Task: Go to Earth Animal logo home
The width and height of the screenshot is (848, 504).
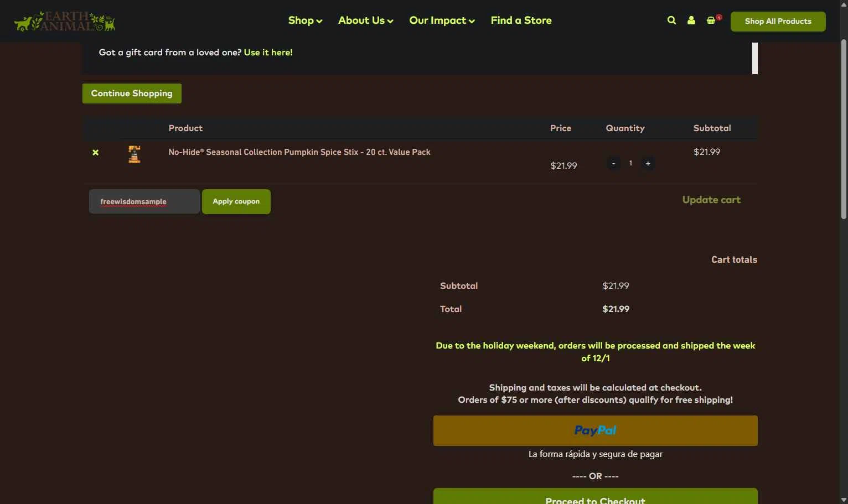Action: [65, 21]
